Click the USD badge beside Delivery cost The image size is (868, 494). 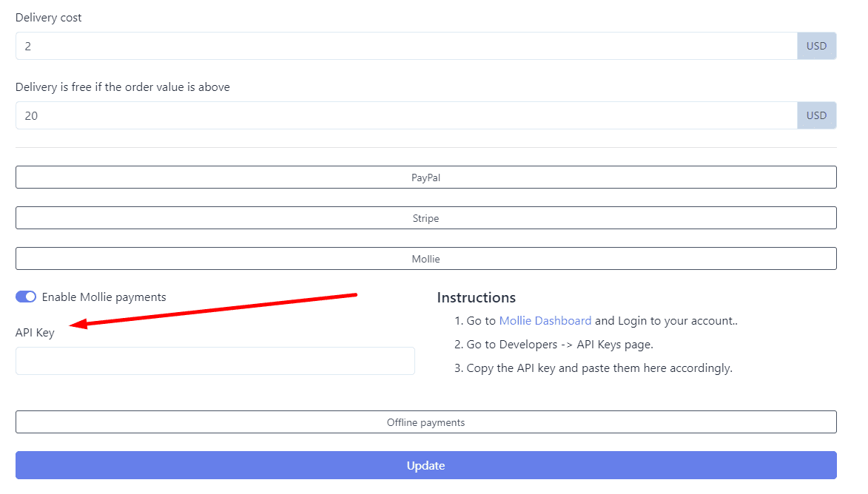816,46
